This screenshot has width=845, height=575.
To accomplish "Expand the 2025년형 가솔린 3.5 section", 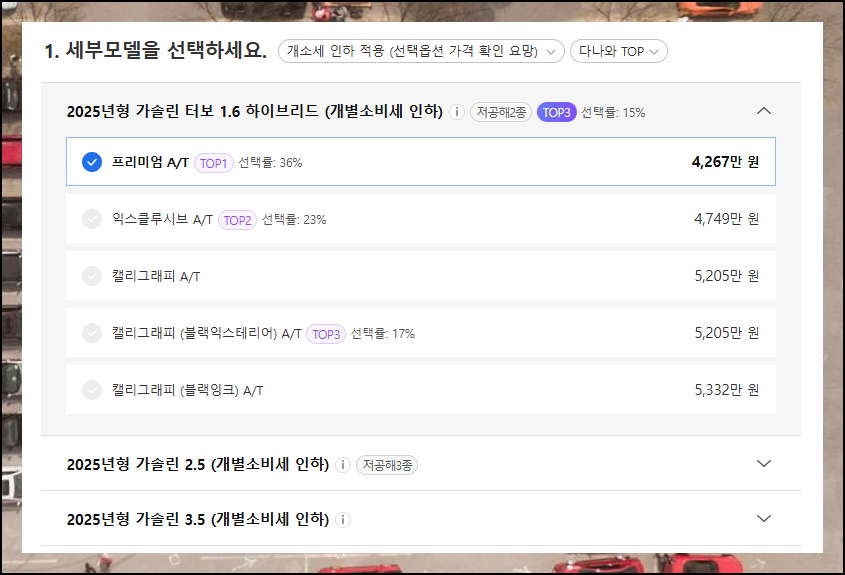I will click(x=764, y=518).
